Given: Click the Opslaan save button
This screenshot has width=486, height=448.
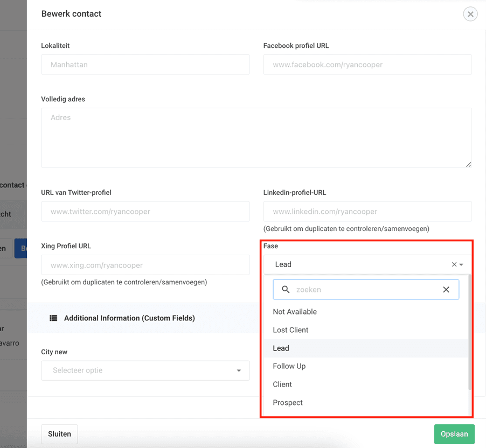Looking at the screenshot, I should tap(454, 434).
